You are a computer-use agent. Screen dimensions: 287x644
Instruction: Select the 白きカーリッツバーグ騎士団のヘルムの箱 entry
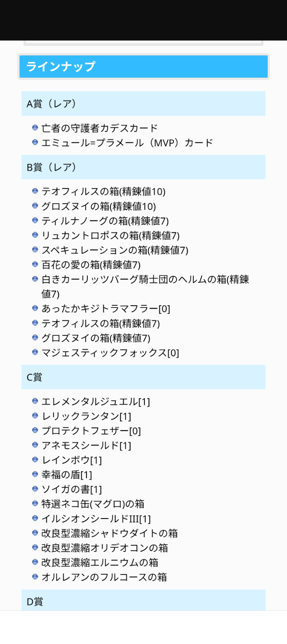tap(145, 280)
